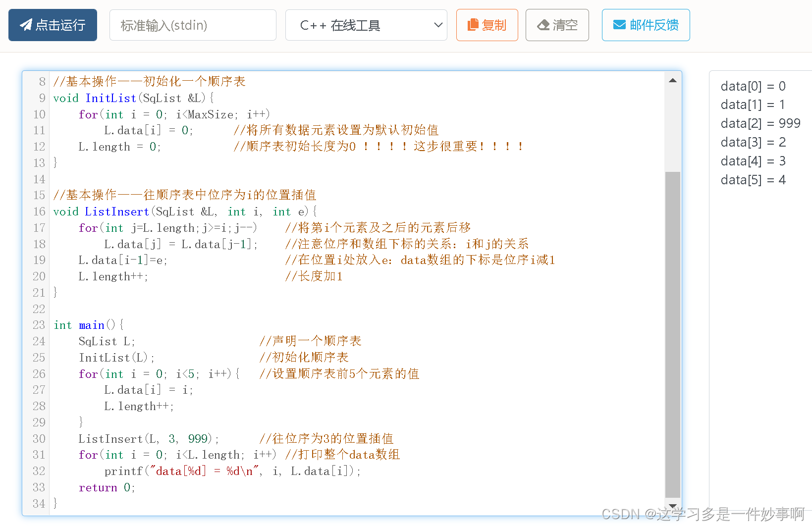
Task: Click on 'void ListInsert' function declaration line
Action: (185, 211)
